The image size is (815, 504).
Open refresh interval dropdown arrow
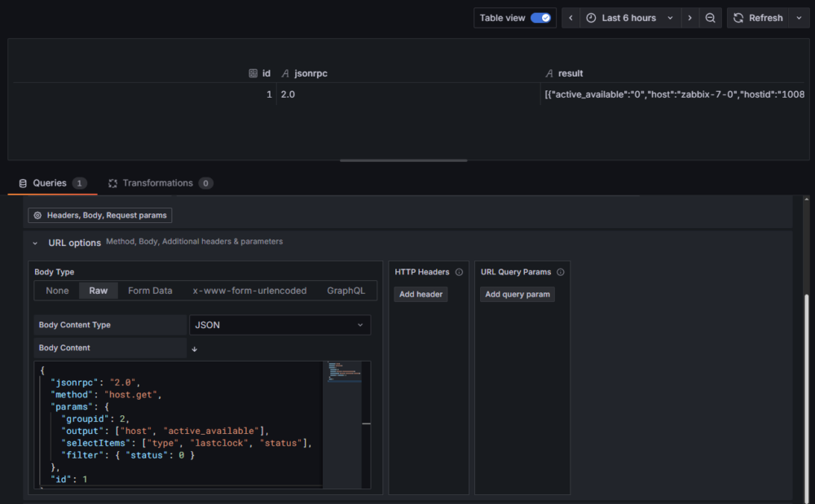tap(799, 18)
